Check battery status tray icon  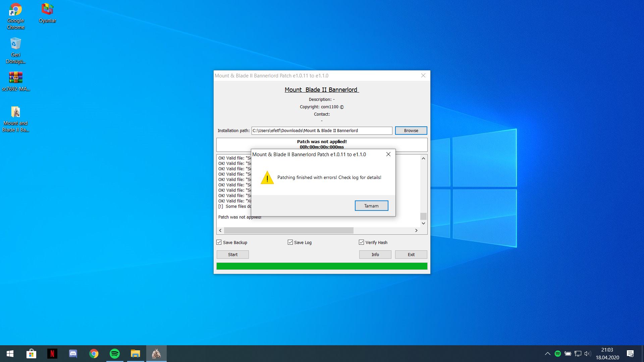tap(568, 354)
